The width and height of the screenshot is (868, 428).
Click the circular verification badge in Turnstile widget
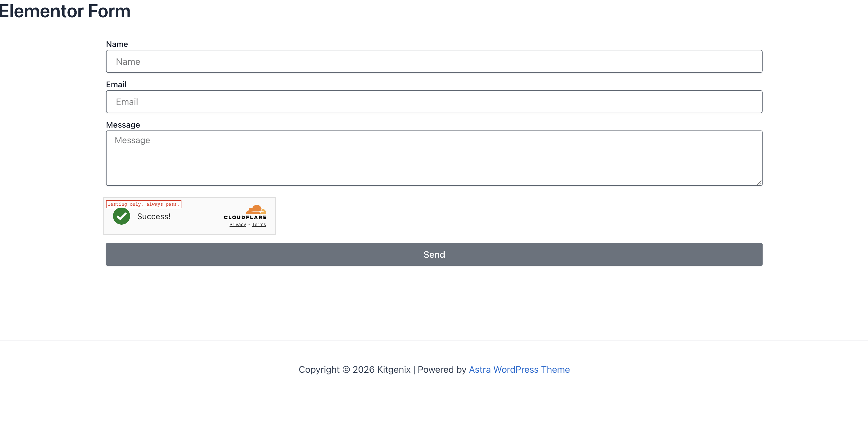click(121, 216)
